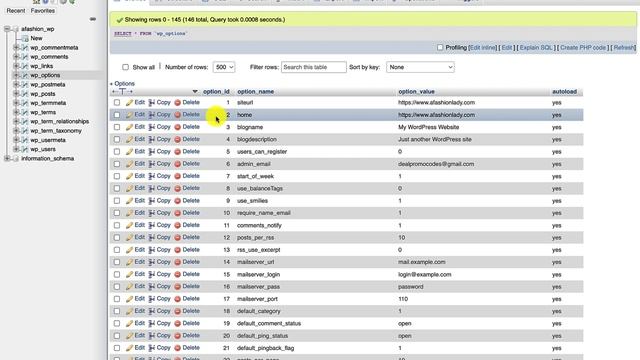The width and height of the screenshot is (640, 360).
Task: Enable the Profiling checkbox
Action: coord(440,47)
